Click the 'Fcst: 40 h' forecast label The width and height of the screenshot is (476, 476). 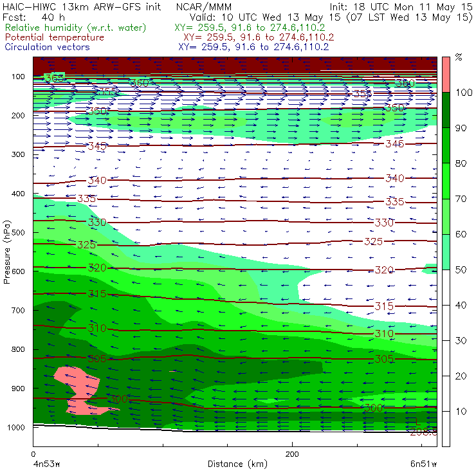click(33, 17)
